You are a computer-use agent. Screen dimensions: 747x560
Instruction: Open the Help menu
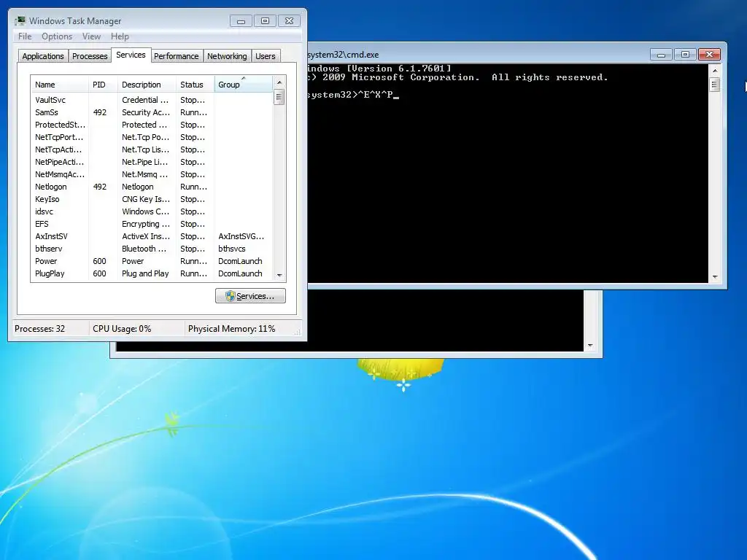coord(120,36)
